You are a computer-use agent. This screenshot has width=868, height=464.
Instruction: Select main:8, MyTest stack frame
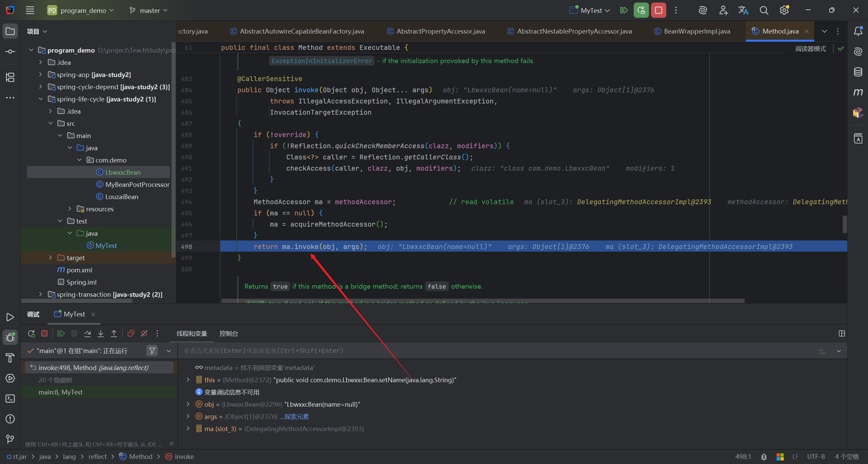(x=61, y=392)
